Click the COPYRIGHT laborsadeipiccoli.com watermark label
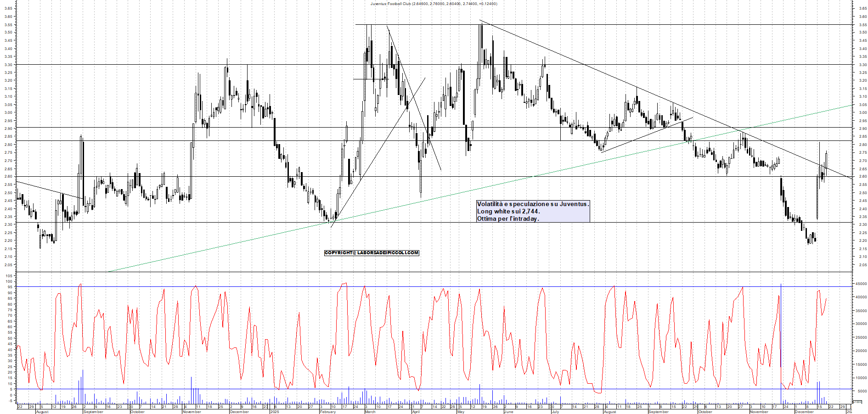Screen dimensions: 868x414 point(372,253)
